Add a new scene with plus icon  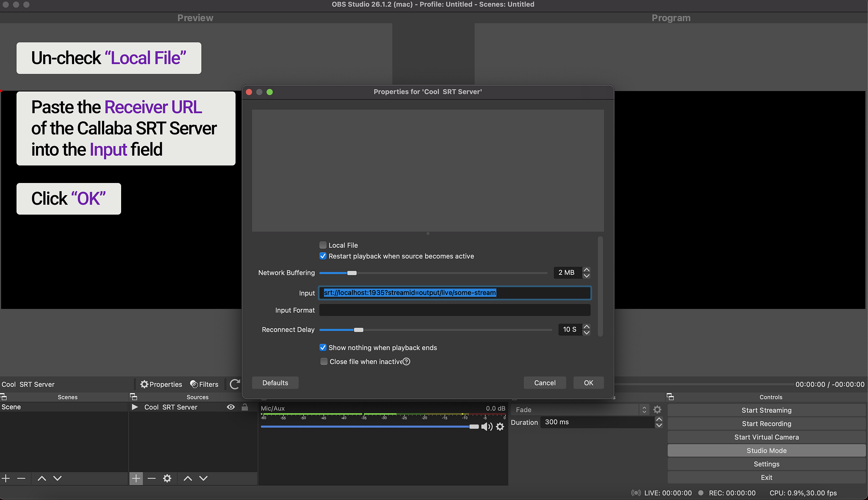tap(6, 478)
